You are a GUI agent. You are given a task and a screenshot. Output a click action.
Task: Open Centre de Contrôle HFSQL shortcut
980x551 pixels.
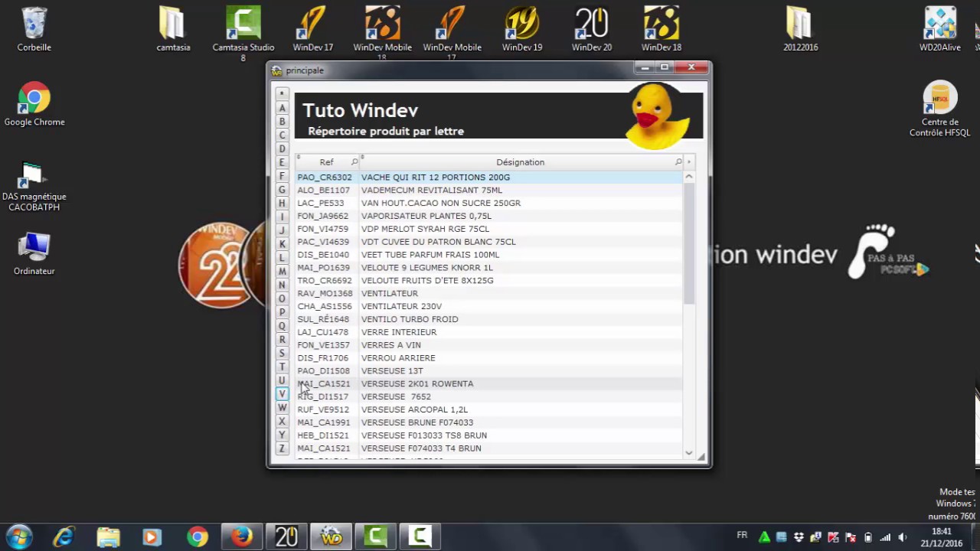point(940,109)
